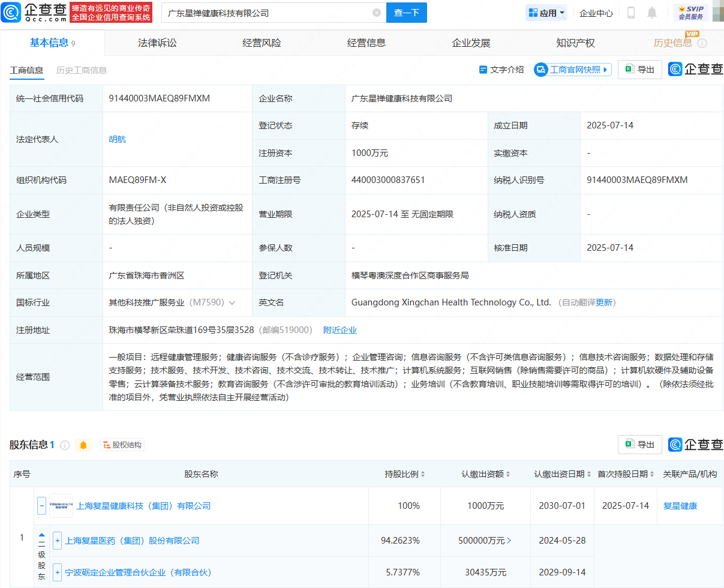
Task: Expand details next to 500000万元
Action: tap(509, 541)
